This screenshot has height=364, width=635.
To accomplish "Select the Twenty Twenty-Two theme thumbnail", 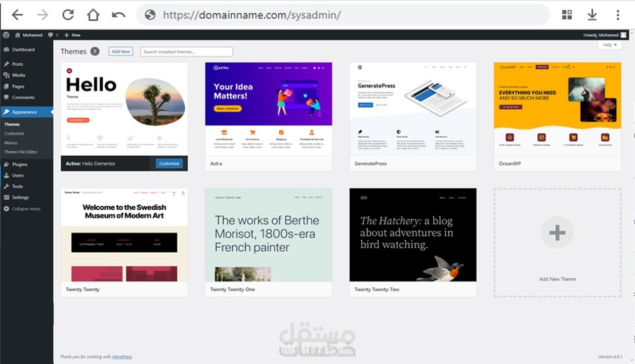I will pos(413,235).
